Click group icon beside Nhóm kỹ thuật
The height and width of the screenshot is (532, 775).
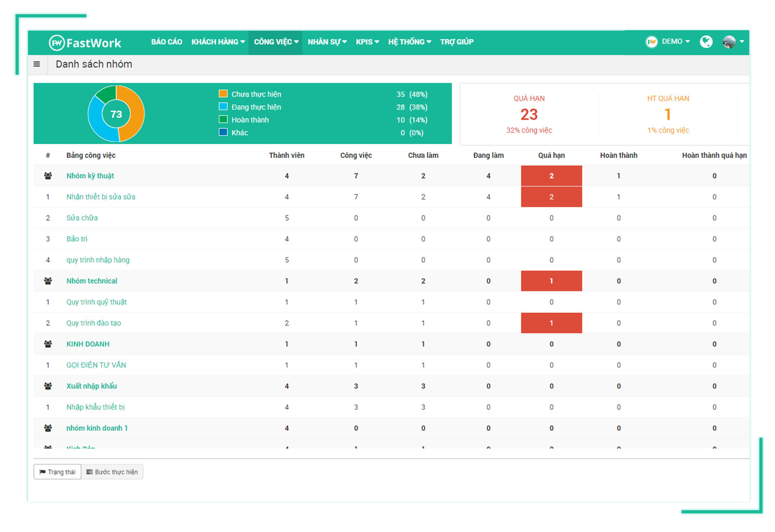48,176
